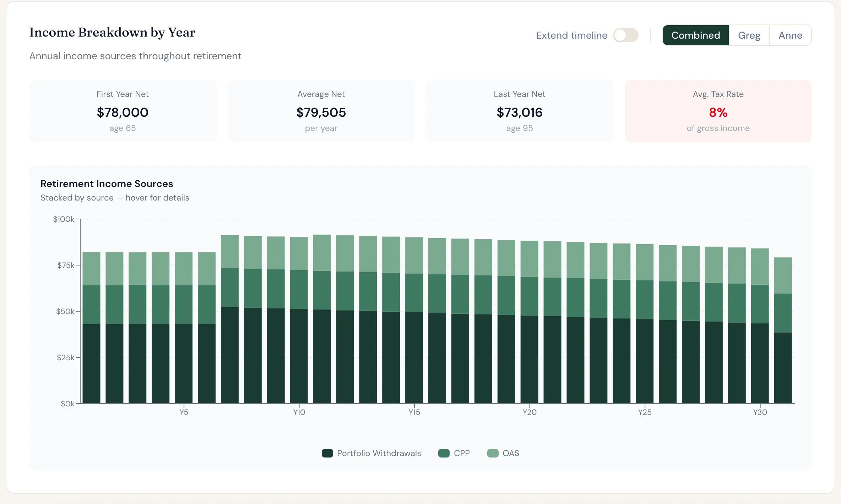This screenshot has height=504, width=841.
Task: Click the Y10 axis label
Action: [x=299, y=412]
